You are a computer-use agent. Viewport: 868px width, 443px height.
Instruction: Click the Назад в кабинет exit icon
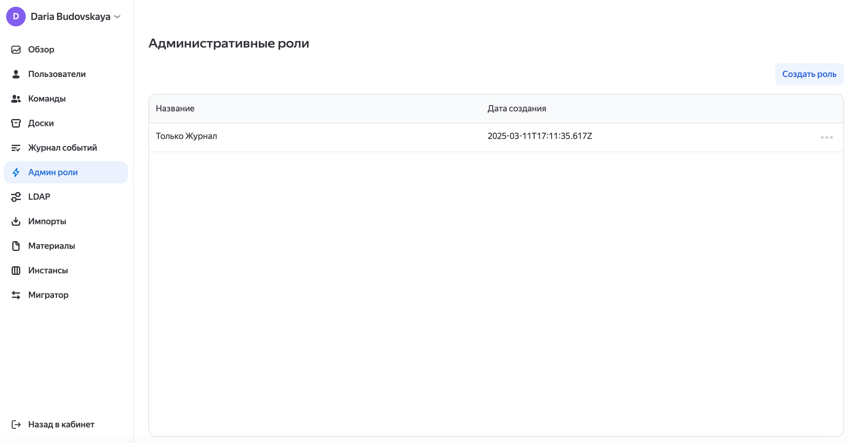point(16,425)
